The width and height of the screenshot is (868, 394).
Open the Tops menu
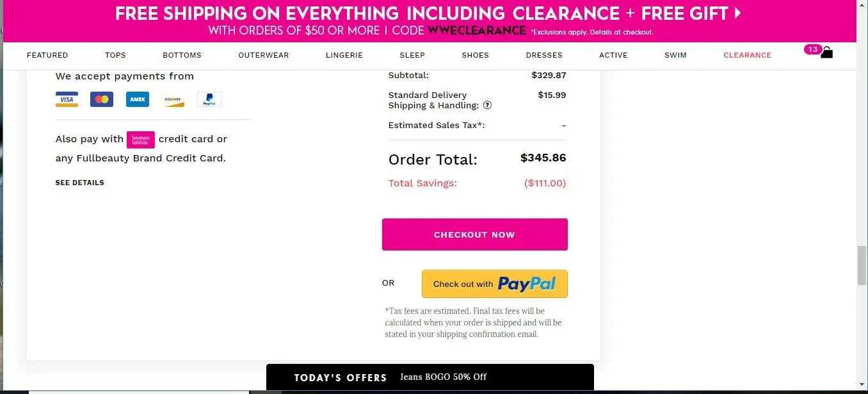[x=115, y=55]
